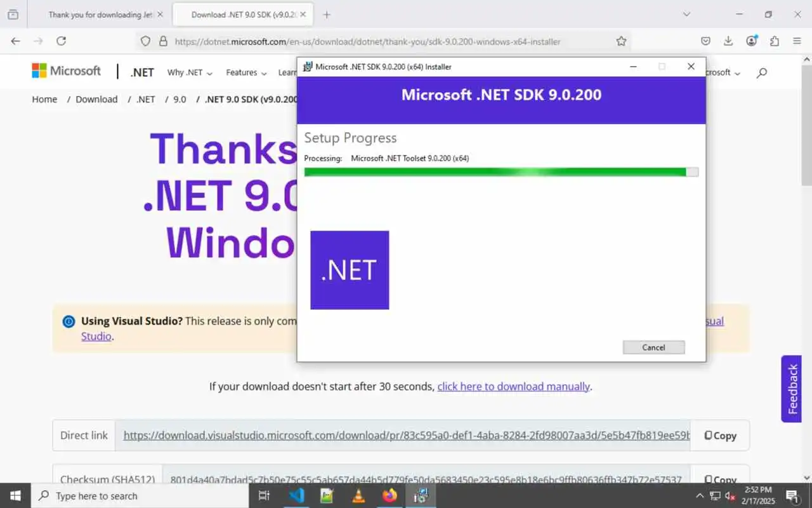Screen dimensions: 812x508
Task: Switch to the 'Download .NET 9.0 SDK' tab
Action: [244, 15]
